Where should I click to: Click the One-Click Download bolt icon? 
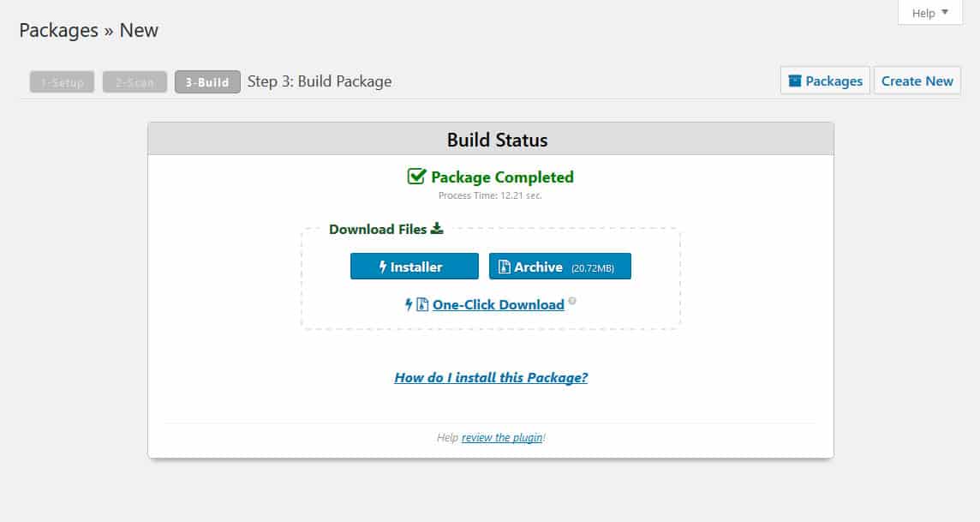(409, 304)
